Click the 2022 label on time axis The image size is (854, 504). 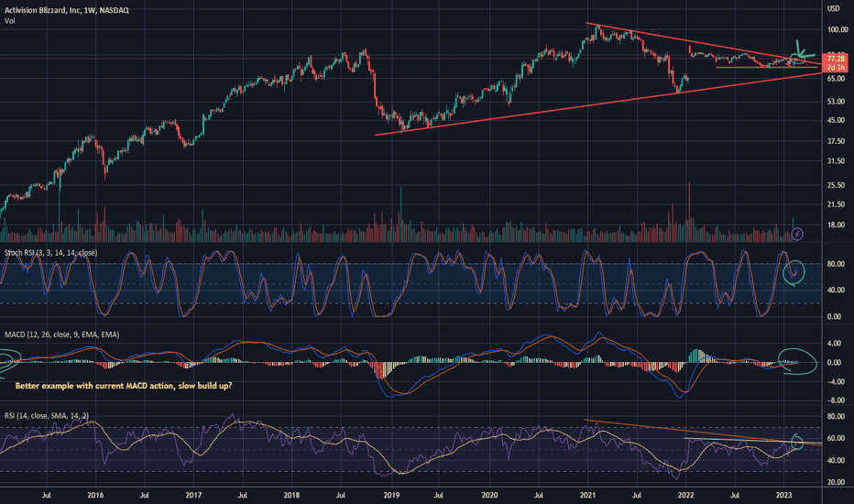coord(685,495)
